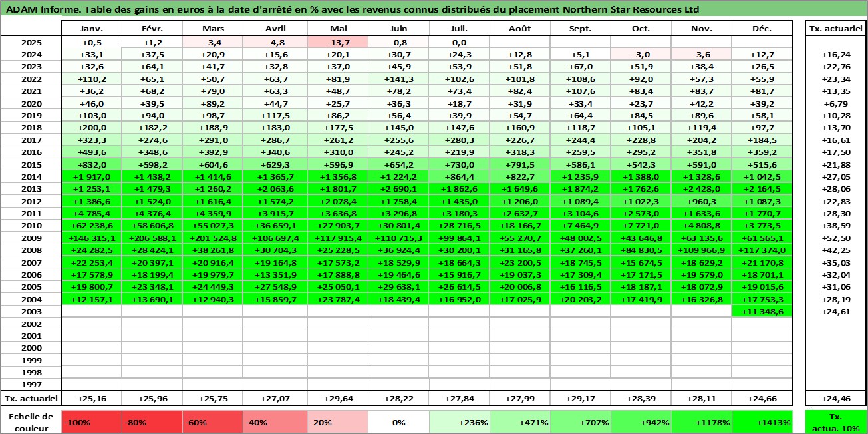This screenshot has height=434, width=868.
Task: Select the +206 588,1 cell in 2009
Action: click(x=152, y=238)
